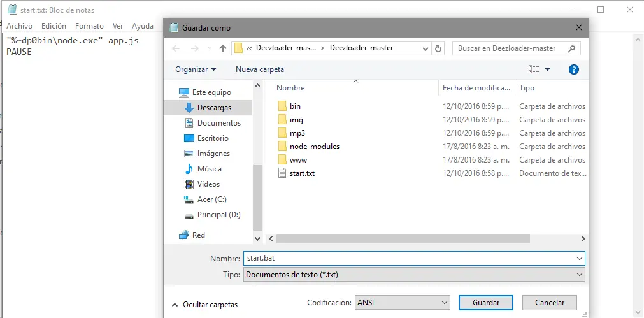Click Deezloader-master breadcrumb segment
The width and height of the screenshot is (644, 318).
coord(361,48)
